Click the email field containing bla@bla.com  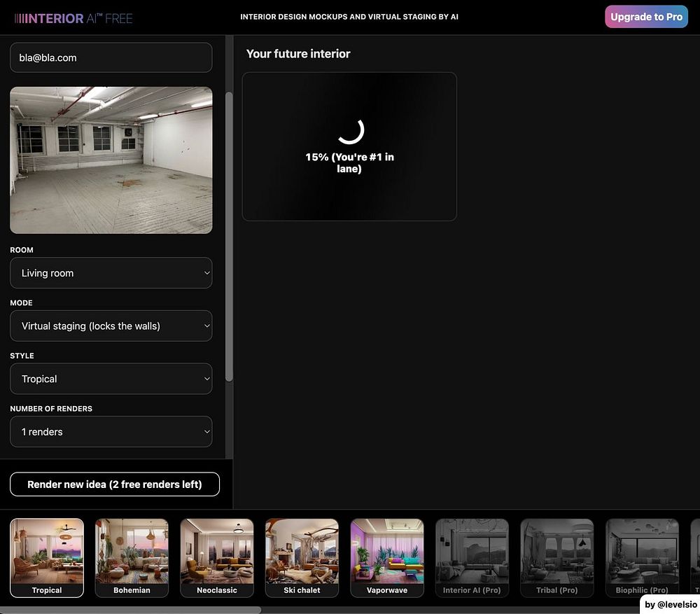click(111, 57)
